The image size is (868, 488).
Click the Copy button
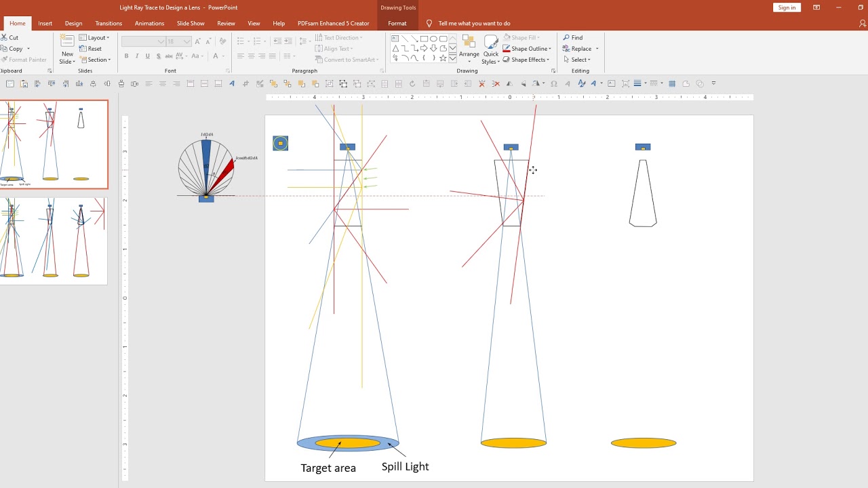point(12,49)
